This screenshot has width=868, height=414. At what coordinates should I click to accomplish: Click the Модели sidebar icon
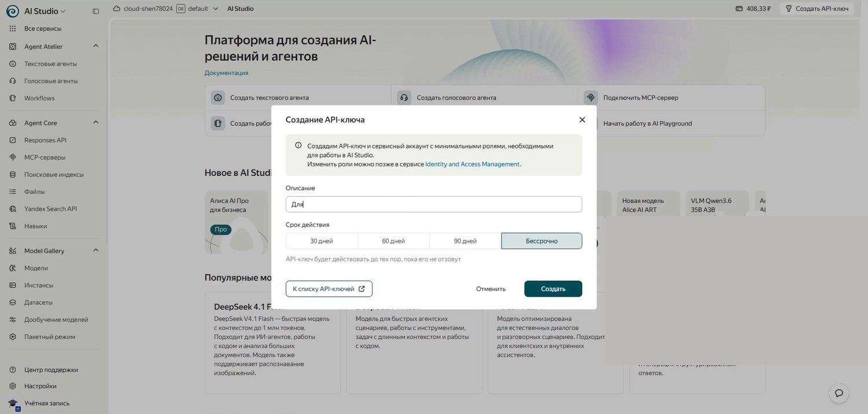(x=12, y=268)
